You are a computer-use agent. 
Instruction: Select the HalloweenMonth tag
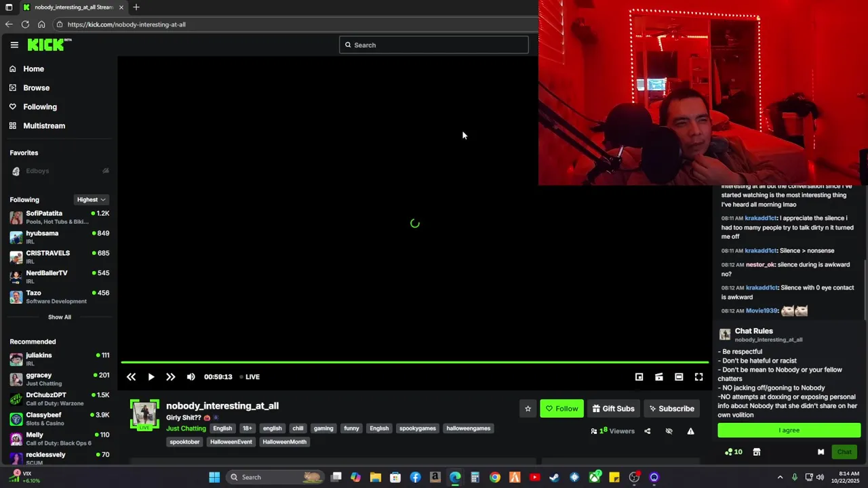coord(285,442)
